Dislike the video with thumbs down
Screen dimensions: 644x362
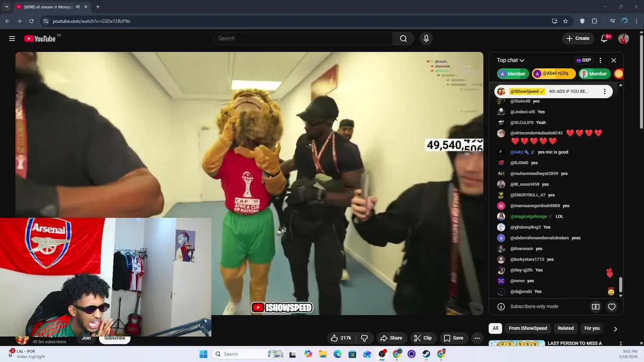365,338
